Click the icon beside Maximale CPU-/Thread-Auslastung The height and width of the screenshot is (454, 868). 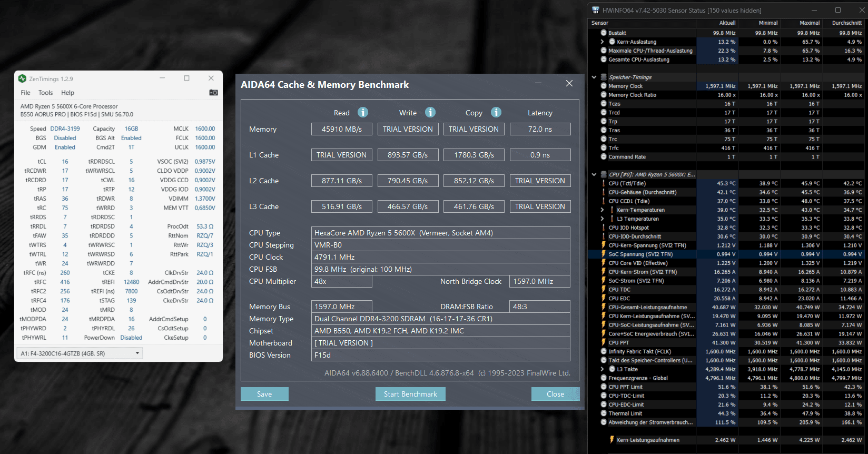(x=604, y=51)
